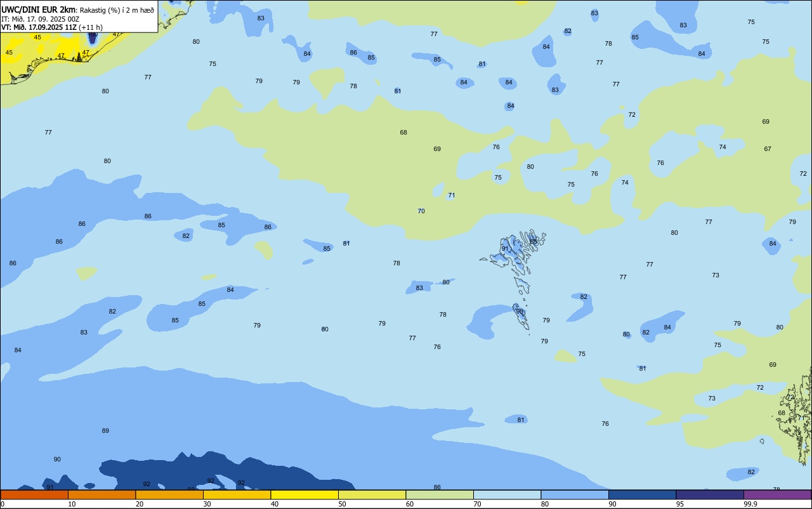
Task: Click the 20–30 amber legend segment
Action: point(169,494)
